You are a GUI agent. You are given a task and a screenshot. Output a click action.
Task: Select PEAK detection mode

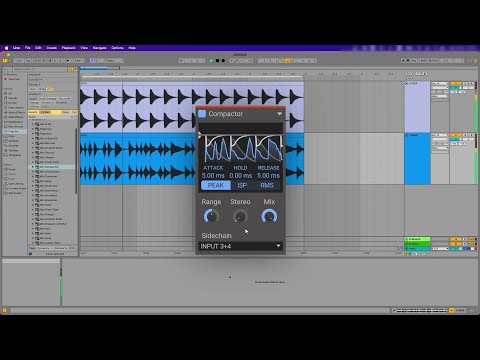[x=216, y=185]
